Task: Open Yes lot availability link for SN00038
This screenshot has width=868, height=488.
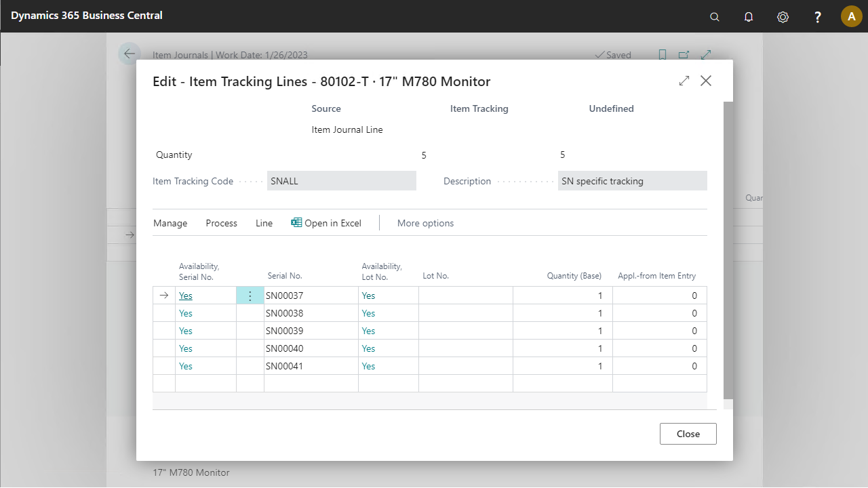Action: (368, 313)
